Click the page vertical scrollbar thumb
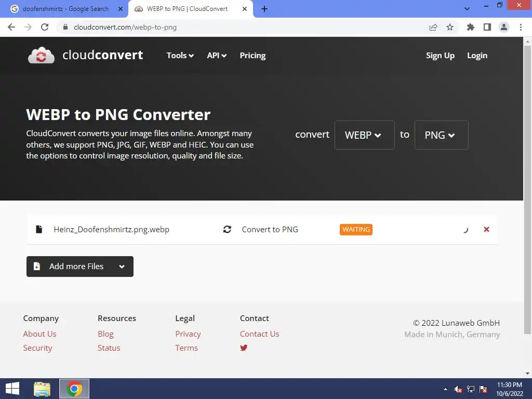The image size is (532, 399). click(x=527, y=189)
